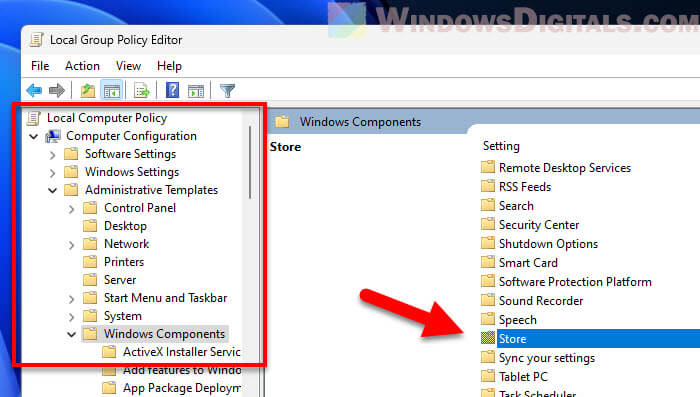
Task: Click the Search folder icon in settings list
Action: 488,205
